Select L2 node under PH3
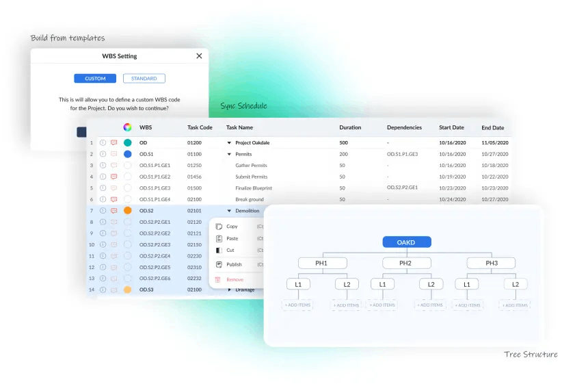This screenshot has height=384, width=588. point(516,284)
